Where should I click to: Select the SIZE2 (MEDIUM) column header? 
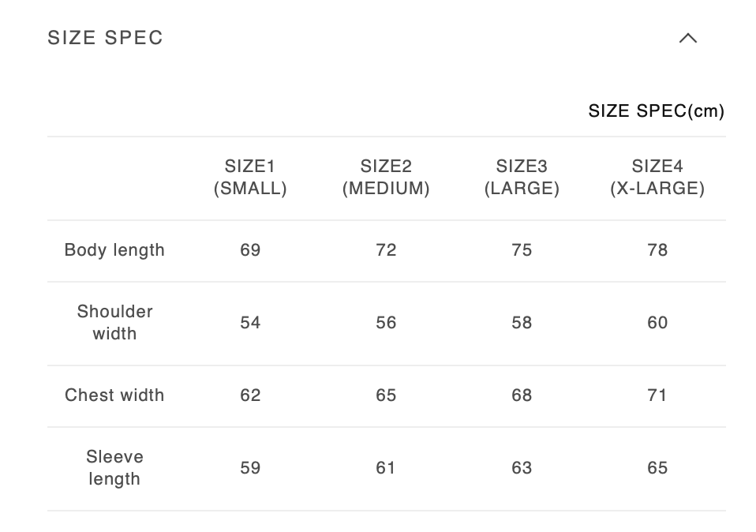point(386,178)
